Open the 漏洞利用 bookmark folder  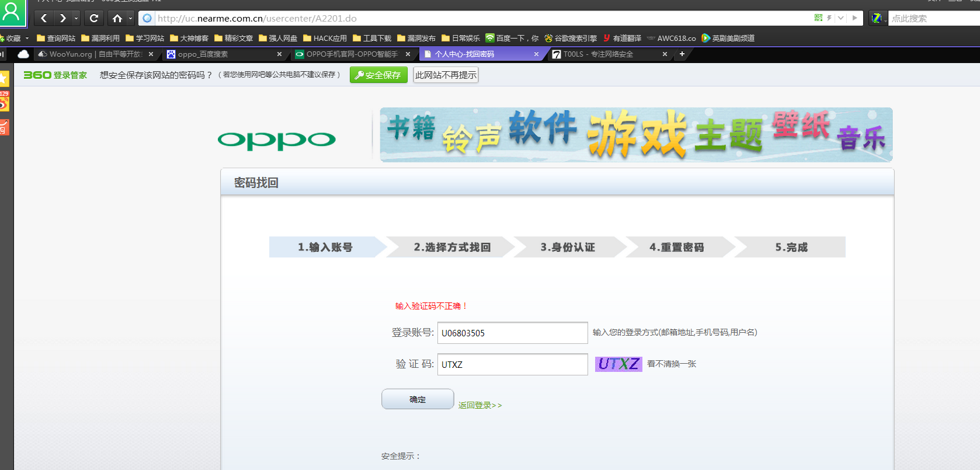tap(100, 38)
